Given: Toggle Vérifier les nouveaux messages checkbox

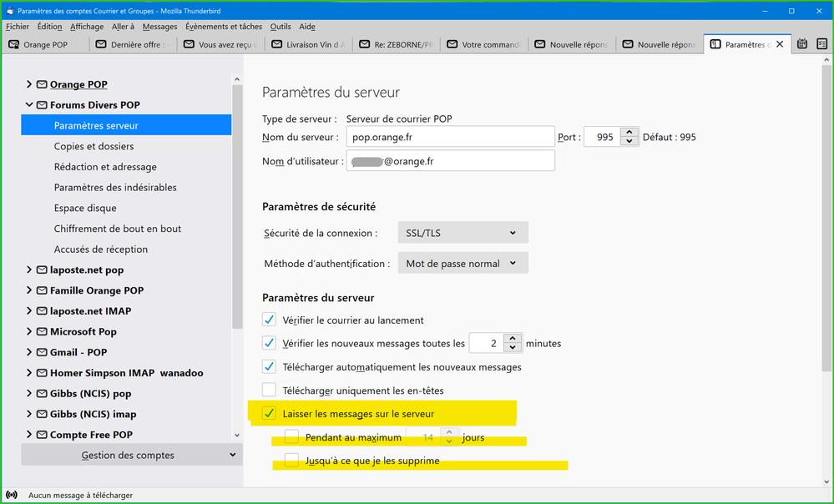Looking at the screenshot, I should (x=269, y=344).
